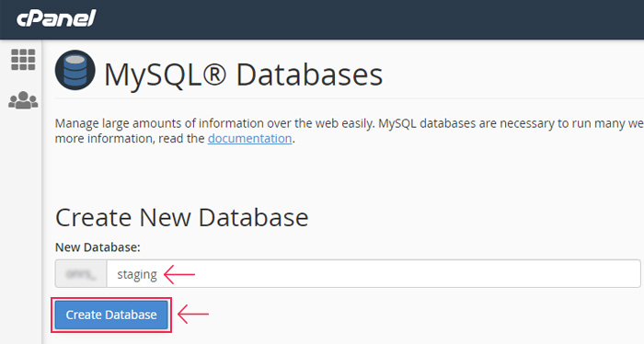
Task: Open the documentation link
Action: tap(249, 138)
